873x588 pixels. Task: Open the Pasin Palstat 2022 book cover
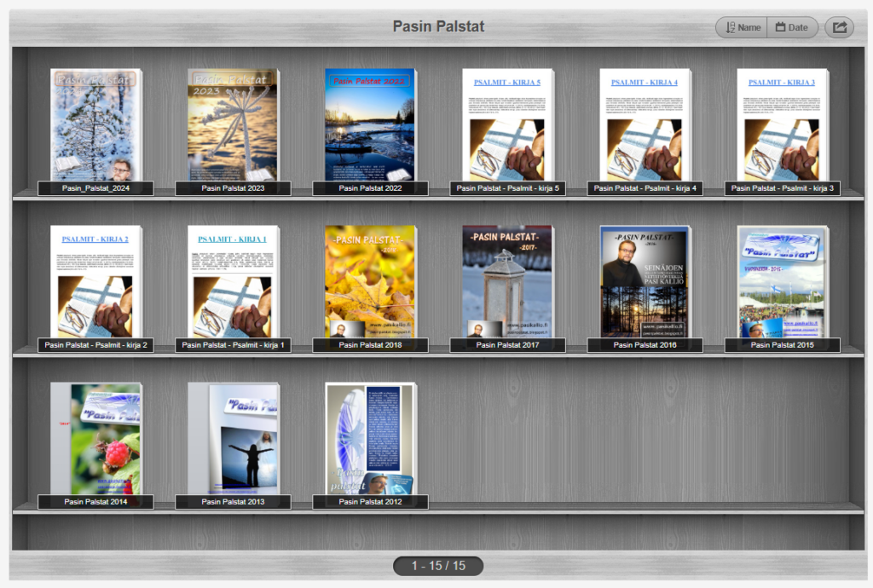point(370,124)
